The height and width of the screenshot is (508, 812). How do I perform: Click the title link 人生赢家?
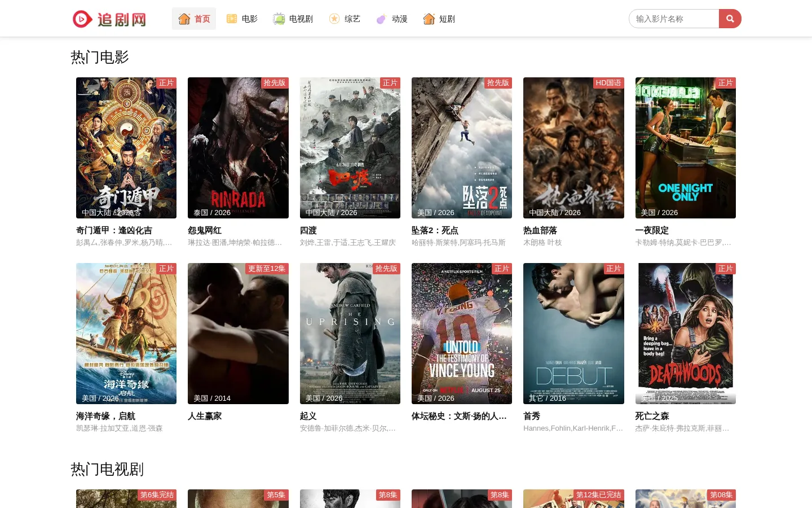[x=205, y=416]
